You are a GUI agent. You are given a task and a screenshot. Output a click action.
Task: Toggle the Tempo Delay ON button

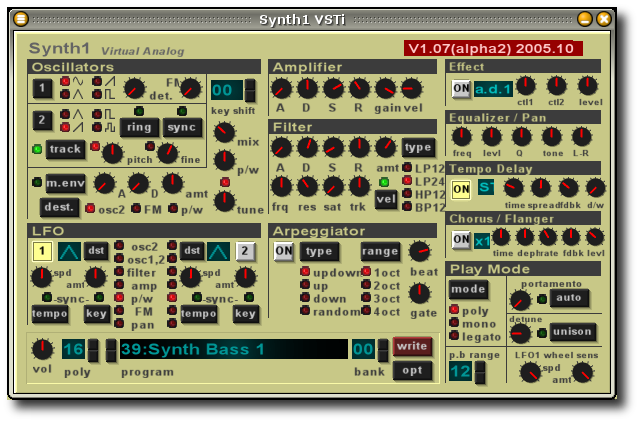(461, 190)
